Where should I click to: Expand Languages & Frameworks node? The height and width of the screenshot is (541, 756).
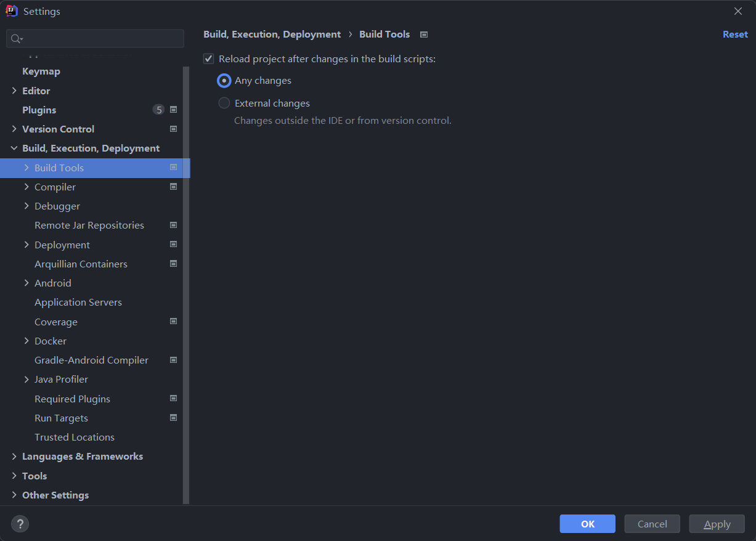click(x=14, y=456)
